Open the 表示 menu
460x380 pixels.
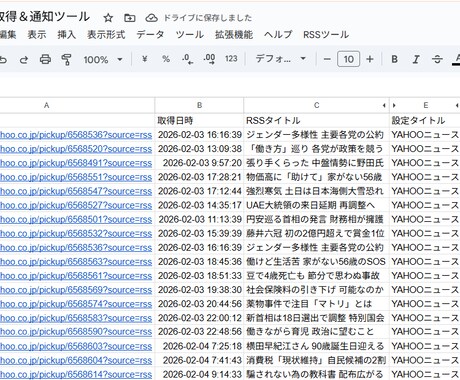point(37,35)
